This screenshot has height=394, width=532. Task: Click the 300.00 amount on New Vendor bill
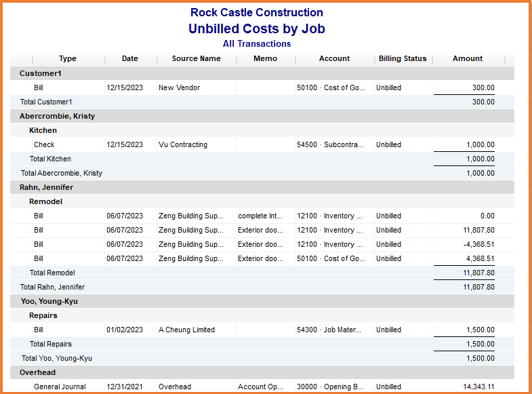483,87
